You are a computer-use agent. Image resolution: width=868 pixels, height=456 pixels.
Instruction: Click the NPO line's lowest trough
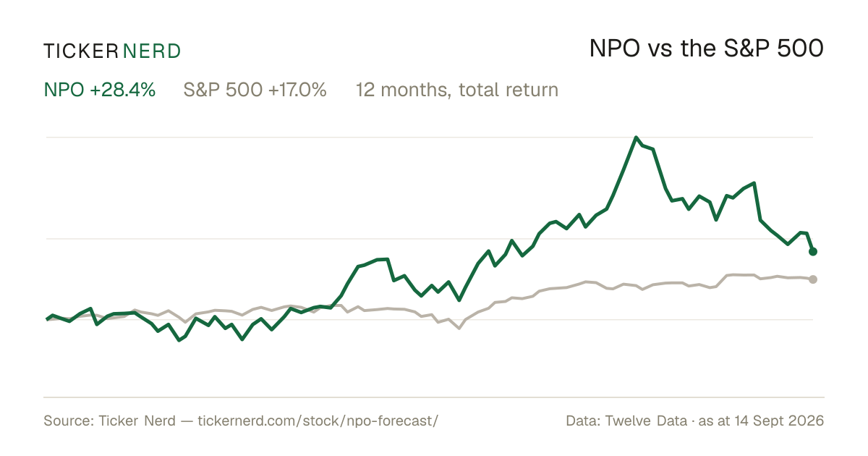coord(179,340)
